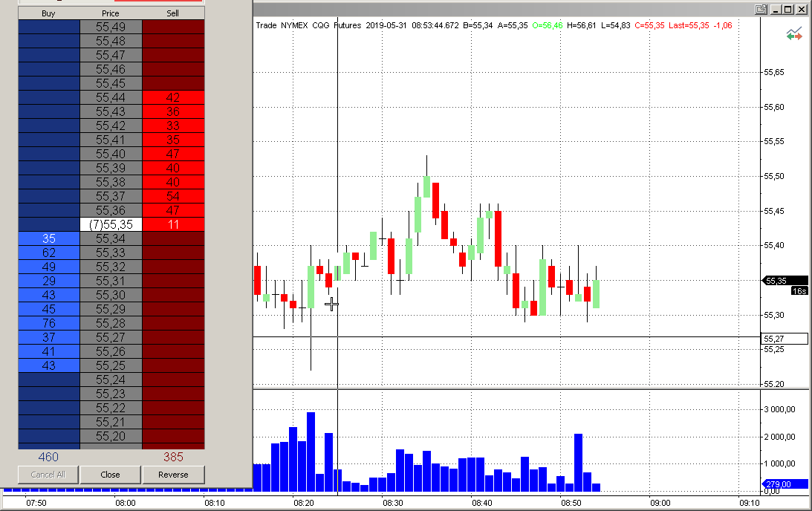The width and height of the screenshot is (812, 511).
Task: Click price cell 55,20 in ladder
Action: [x=111, y=436]
